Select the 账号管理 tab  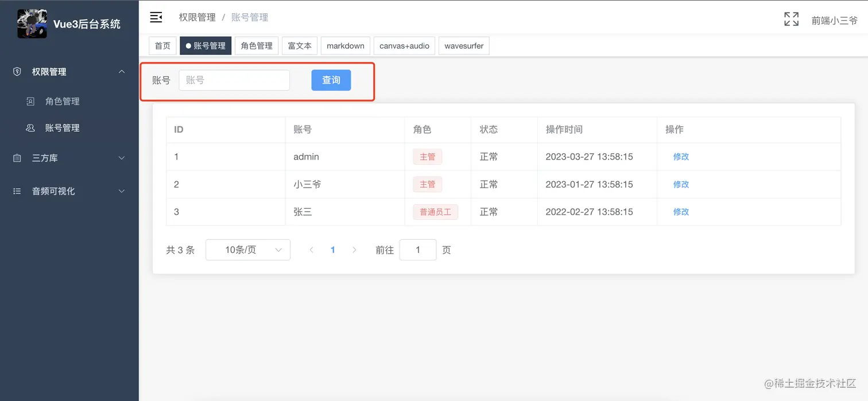(x=206, y=46)
